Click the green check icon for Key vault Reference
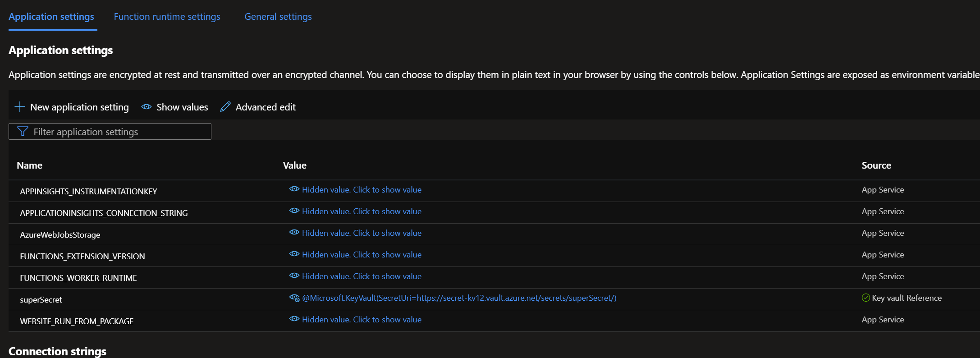Screen dimensions: 980x358 [x=866, y=298]
